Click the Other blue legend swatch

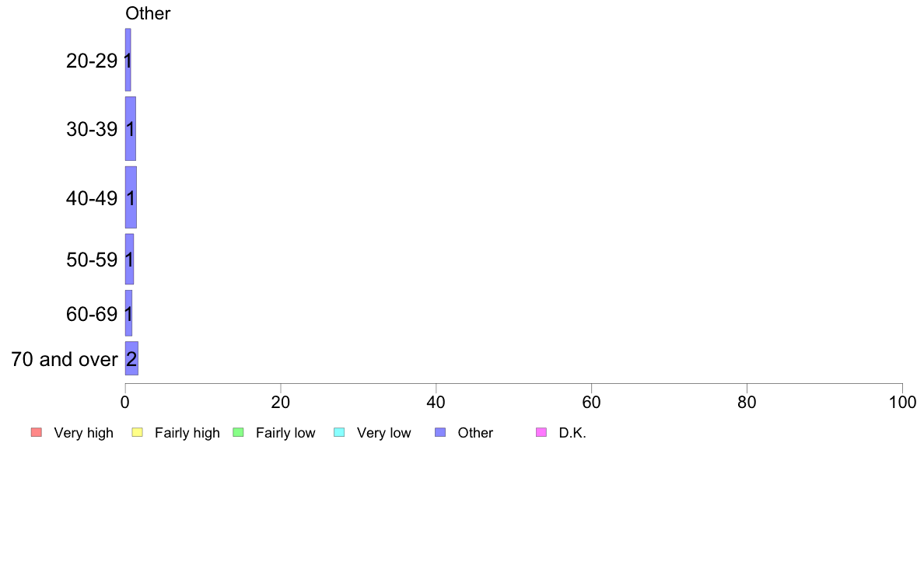pos(440,432)
